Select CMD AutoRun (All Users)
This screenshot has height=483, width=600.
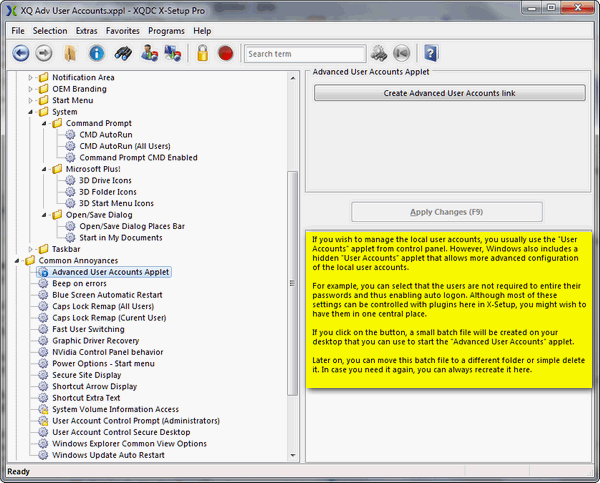(125, 146)
